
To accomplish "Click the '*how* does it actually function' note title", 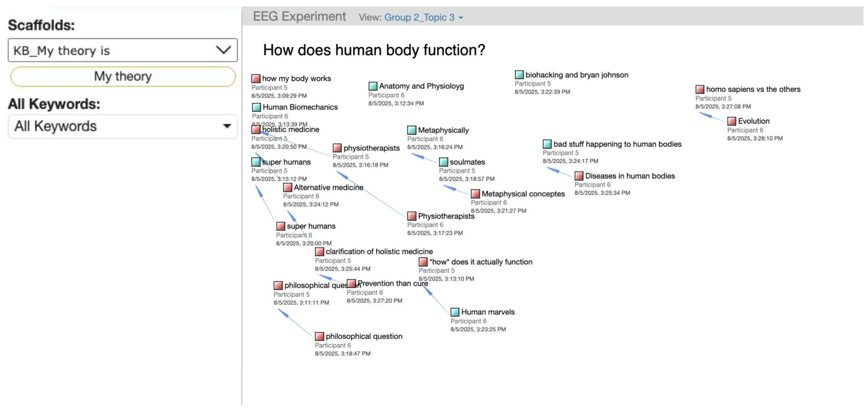I will pos(481,262).
